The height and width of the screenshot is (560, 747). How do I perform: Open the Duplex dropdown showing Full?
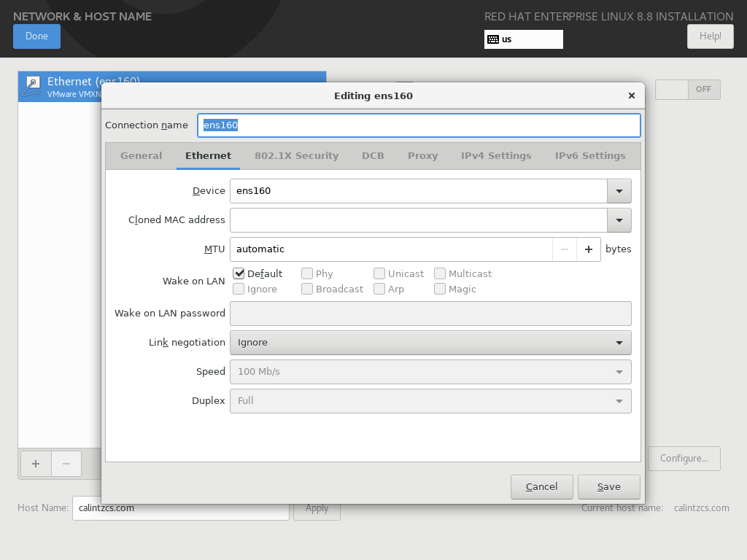point(430,401)
